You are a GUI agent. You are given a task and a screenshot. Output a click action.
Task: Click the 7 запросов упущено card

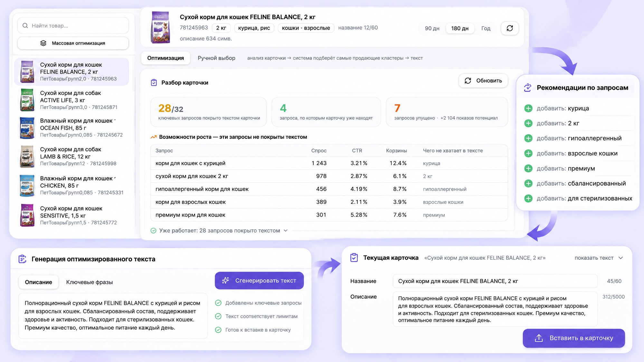pos(447,112)
